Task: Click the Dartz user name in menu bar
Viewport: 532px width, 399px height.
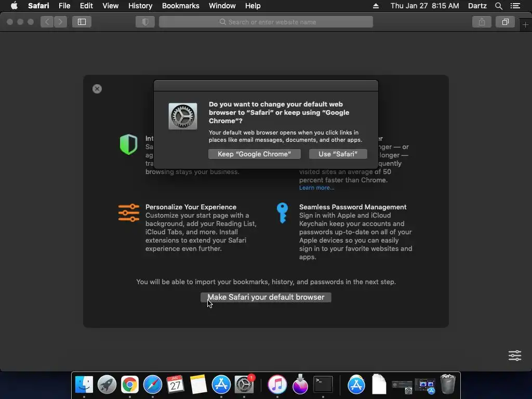Action: (477, 6)
